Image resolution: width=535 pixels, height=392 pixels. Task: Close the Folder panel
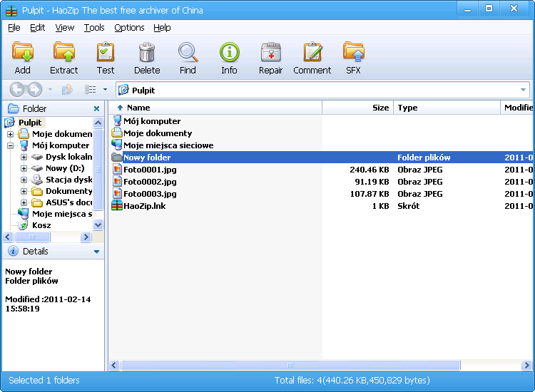pos(96,109)
